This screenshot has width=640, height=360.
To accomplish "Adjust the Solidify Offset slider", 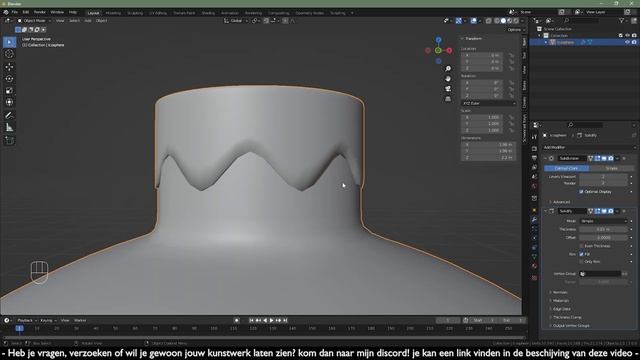I will [x=604, y=238].
